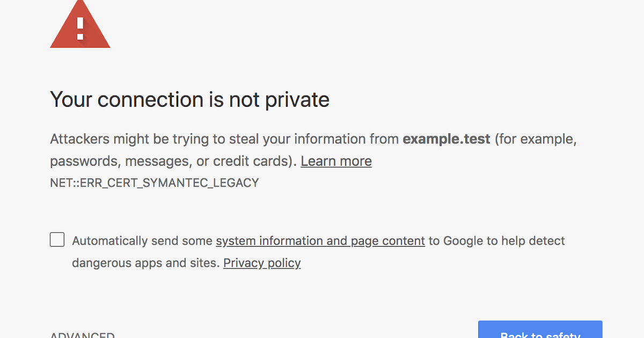This screenshot has width=644, height=338.
Task: Click 'dangerous apps and sites' text
Action: (144, 263)
